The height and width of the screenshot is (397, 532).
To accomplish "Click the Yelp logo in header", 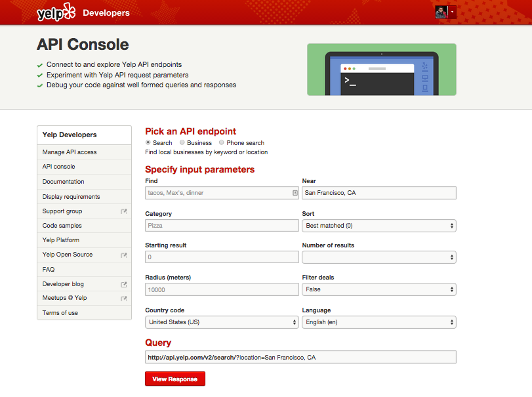I will [56, 12].
